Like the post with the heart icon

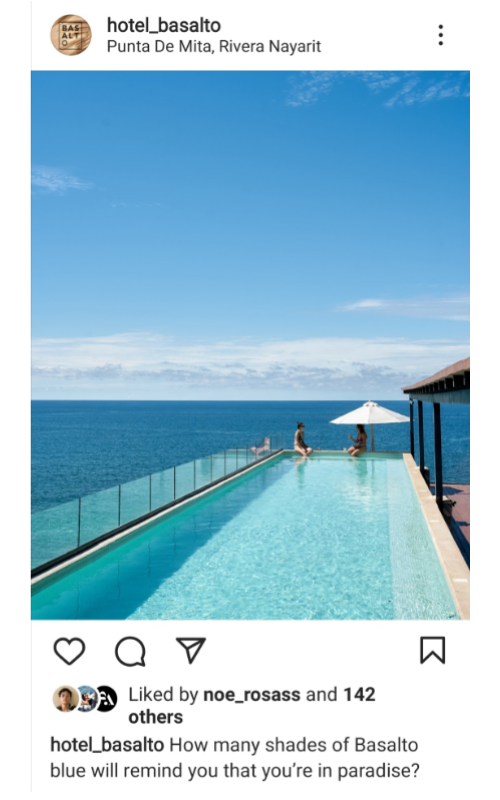[69, 651]
